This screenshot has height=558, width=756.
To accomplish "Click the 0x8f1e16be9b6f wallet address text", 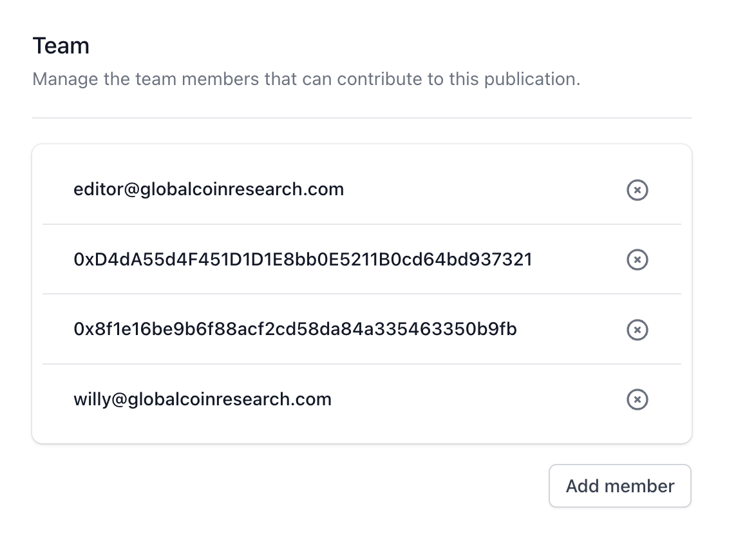I will tap(295, 330).
